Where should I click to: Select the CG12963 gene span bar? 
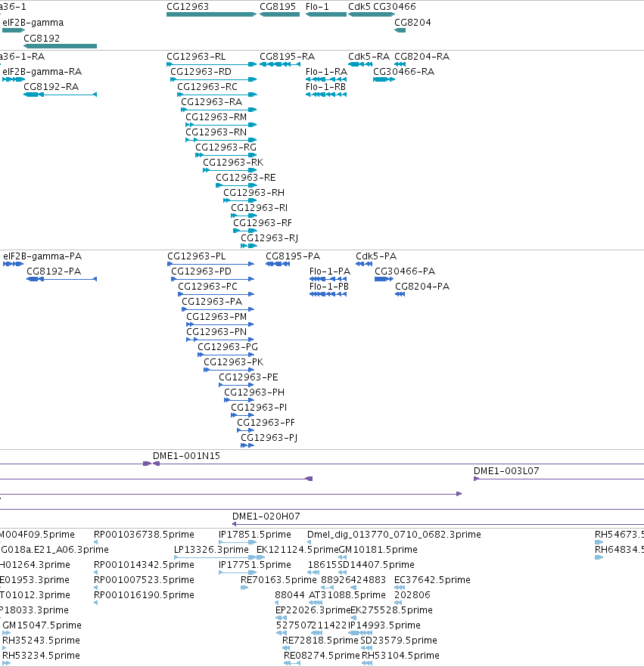(x=212, y=14)
